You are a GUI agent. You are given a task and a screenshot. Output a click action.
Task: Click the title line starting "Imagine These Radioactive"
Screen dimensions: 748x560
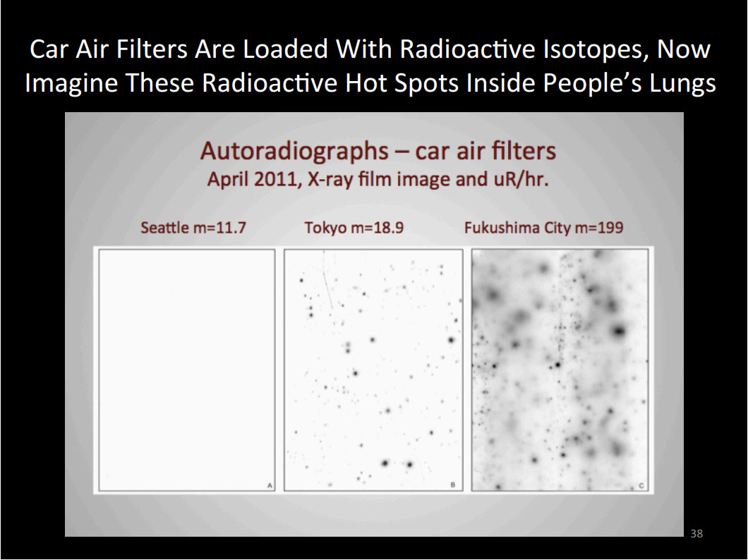[x=370, y=83]
